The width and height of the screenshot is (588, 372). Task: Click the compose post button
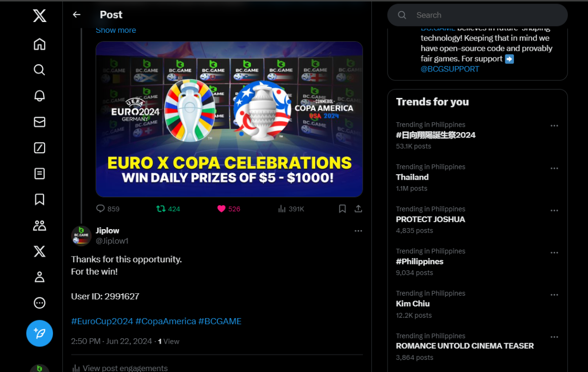pyautogui.click(x=40, y=333)
